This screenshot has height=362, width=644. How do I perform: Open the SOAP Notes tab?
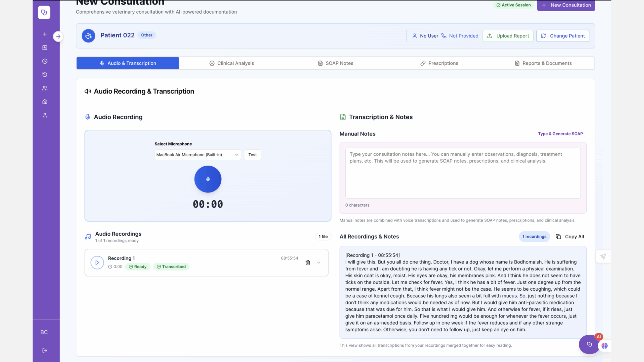click(336, 63)
